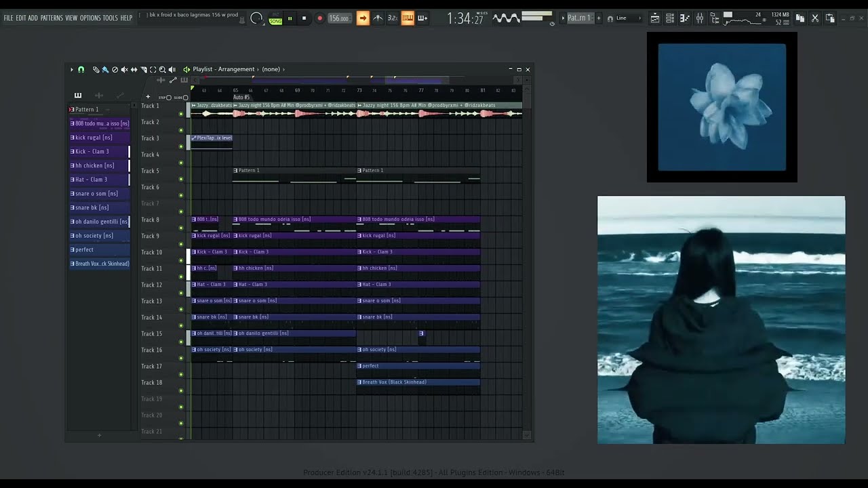Open the OPTIONS menu

coord(90,18)
